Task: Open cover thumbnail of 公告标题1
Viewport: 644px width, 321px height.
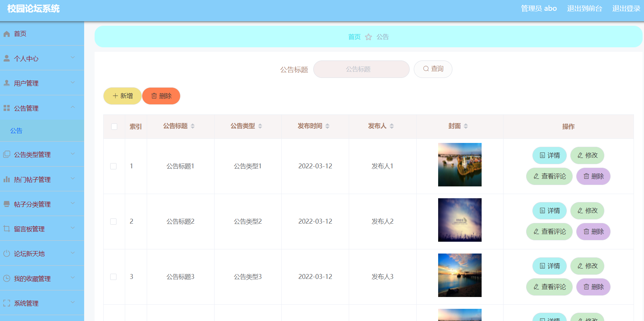Action: click(460, 164)
